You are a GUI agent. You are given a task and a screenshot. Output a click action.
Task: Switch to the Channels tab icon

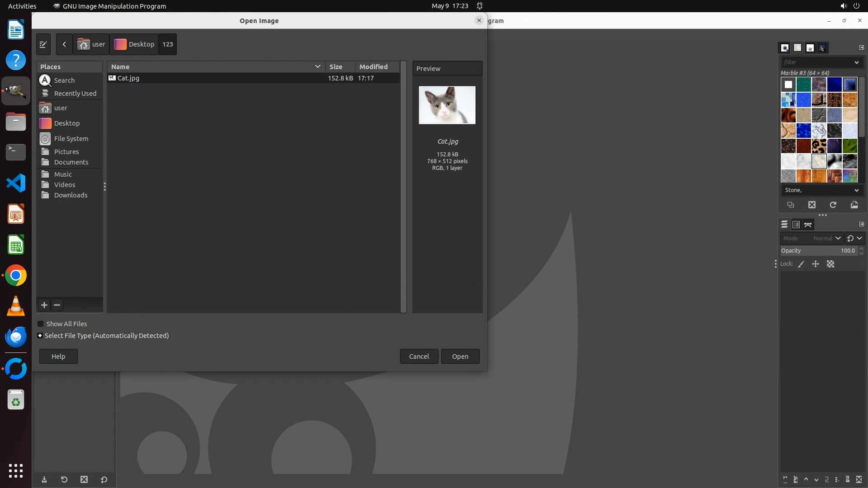coord(796,225)
